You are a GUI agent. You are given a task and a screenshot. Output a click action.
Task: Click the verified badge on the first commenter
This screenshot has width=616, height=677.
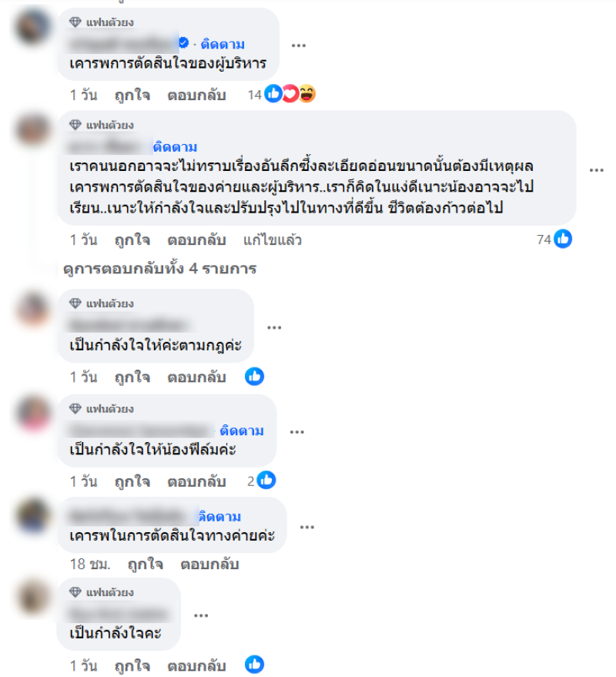coord(184,42)
